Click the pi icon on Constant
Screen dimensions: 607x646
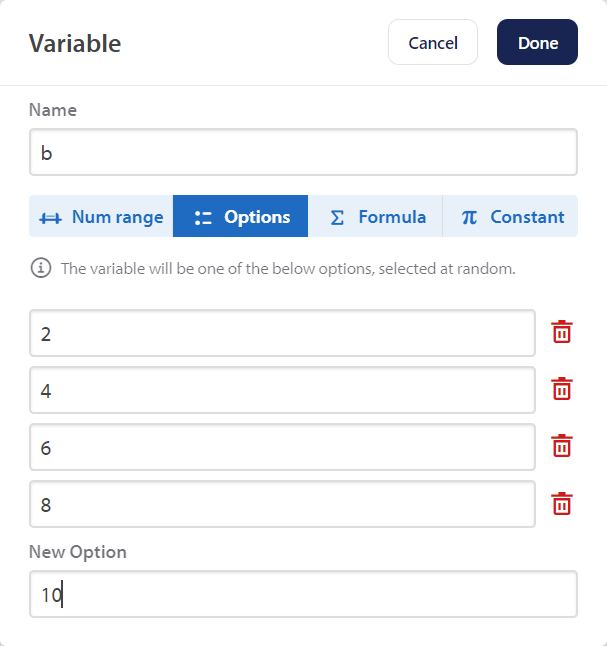(469, 217)
